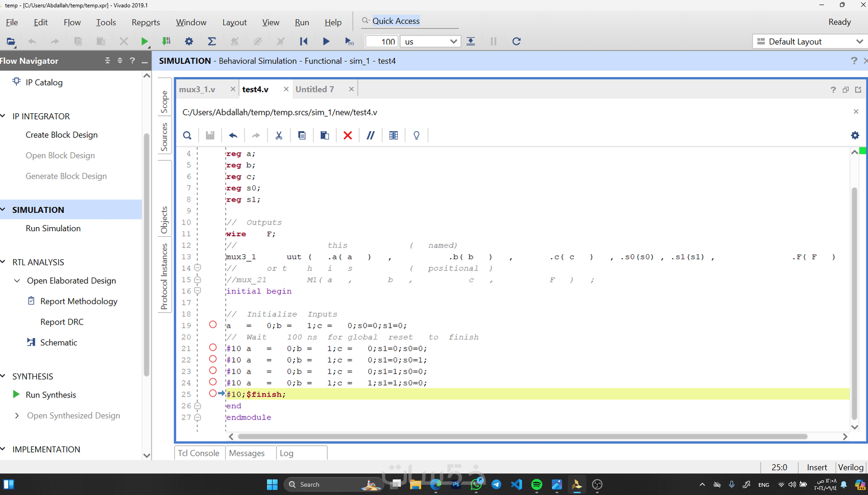Toggle line comments with the // icon
The height and width of the screenshot is (495, 868).
(x=371, y=135)
